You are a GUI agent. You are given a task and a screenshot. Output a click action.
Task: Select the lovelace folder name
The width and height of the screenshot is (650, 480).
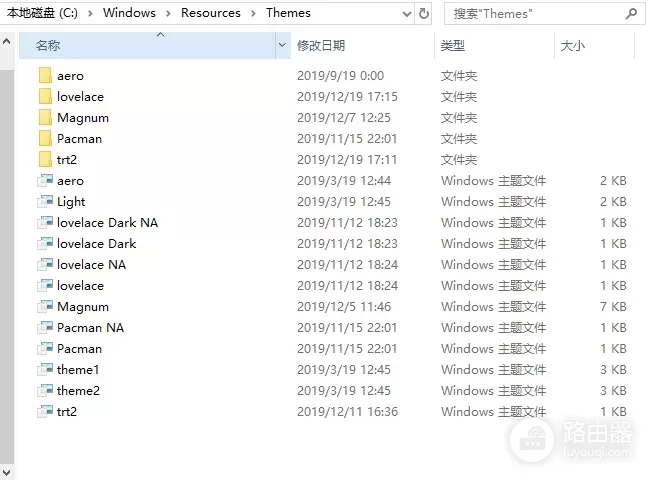click(x=80, y=97)
